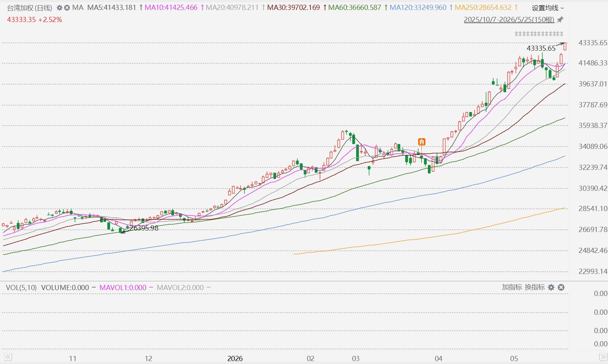Open MA indicator settings gear icon

coord(59,8)
